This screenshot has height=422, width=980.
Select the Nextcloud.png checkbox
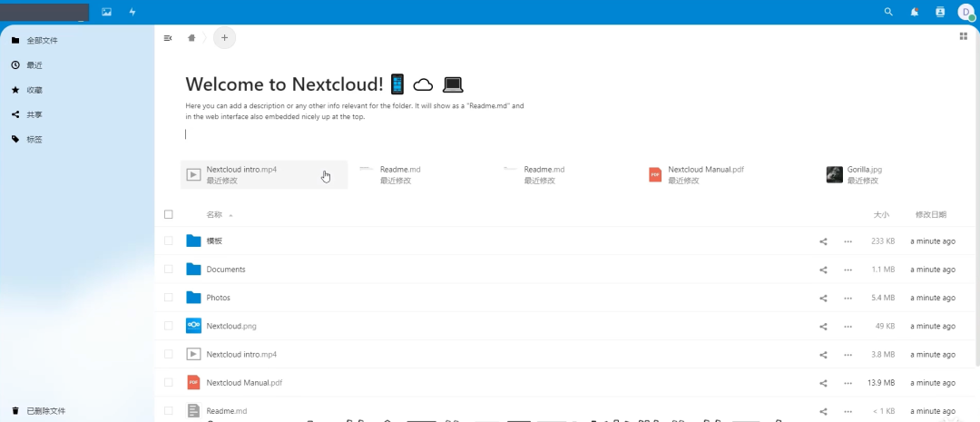pyautogui.click(x=168, y=326)
